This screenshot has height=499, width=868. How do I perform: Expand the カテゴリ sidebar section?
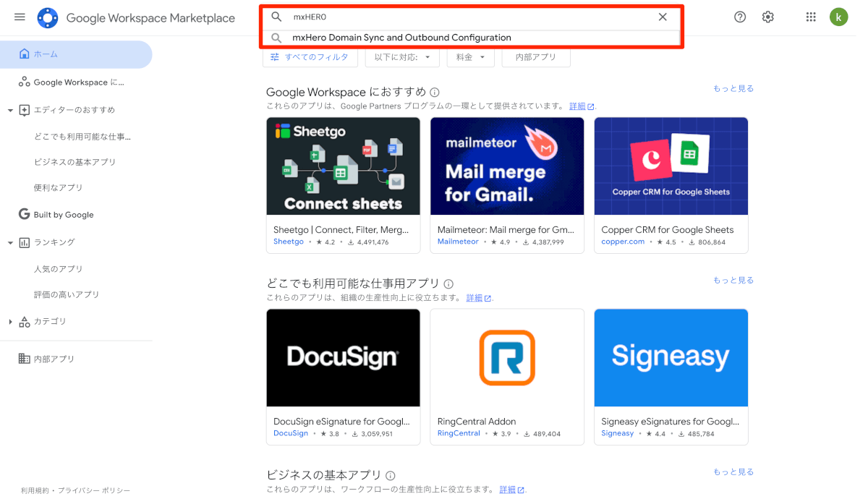pyautogui.click(x=10, y=322)
